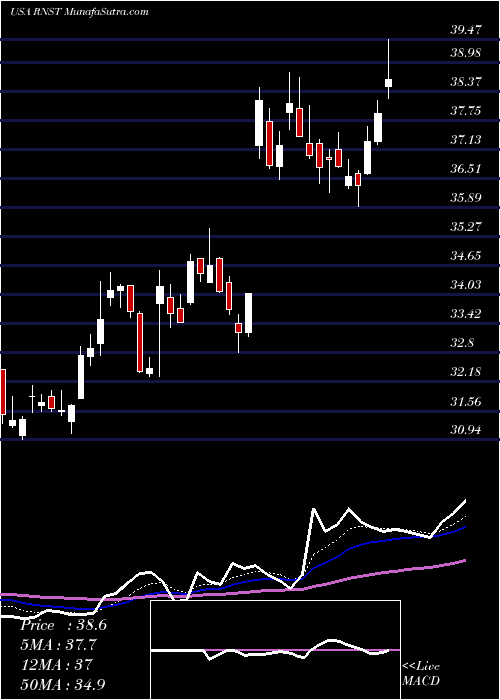500x700 pixels.
Task: Click the 38.37 price axis label
Action: (466, 82)
